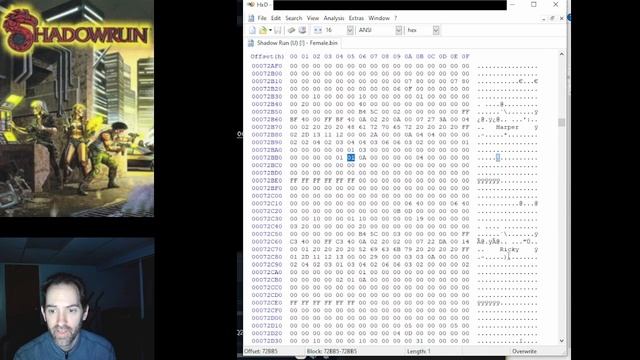Click the bytes per row field showing 16
Viewport: 640px width, 360px height.
click(x=336, y=30)
